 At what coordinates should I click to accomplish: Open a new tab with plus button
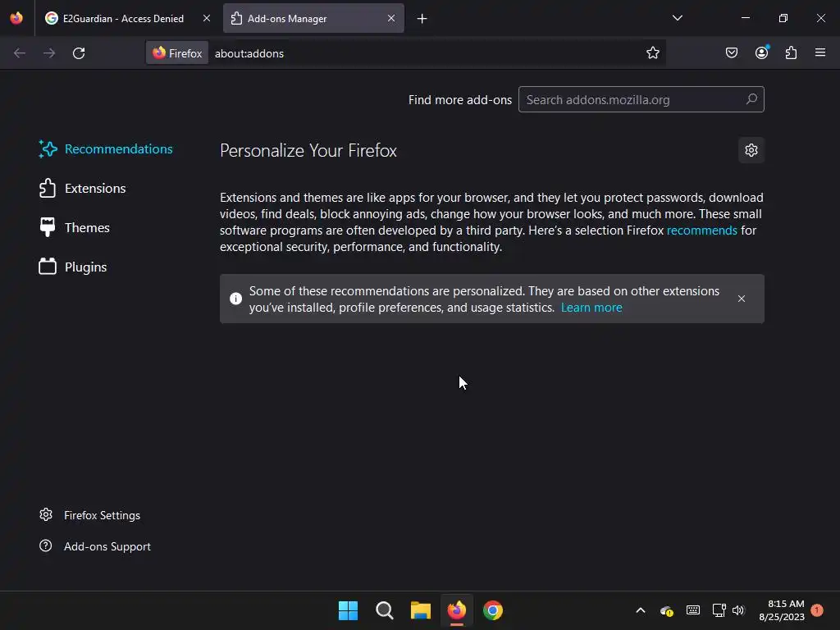click(422, 19)
